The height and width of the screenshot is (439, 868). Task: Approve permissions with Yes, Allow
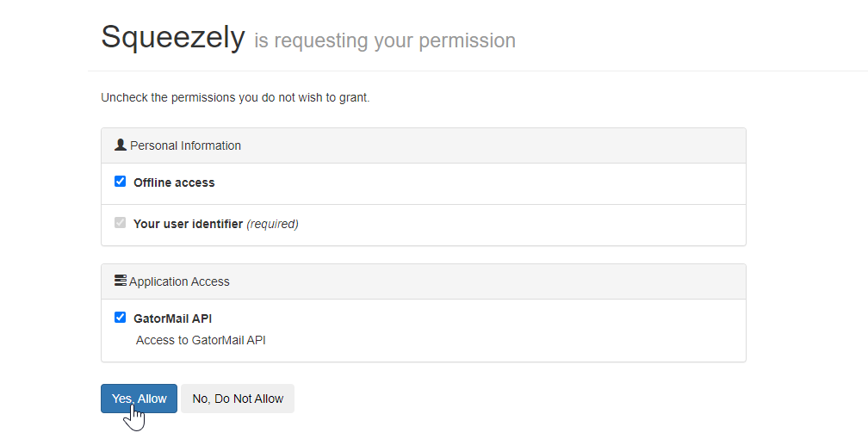(x=139, y=399)
